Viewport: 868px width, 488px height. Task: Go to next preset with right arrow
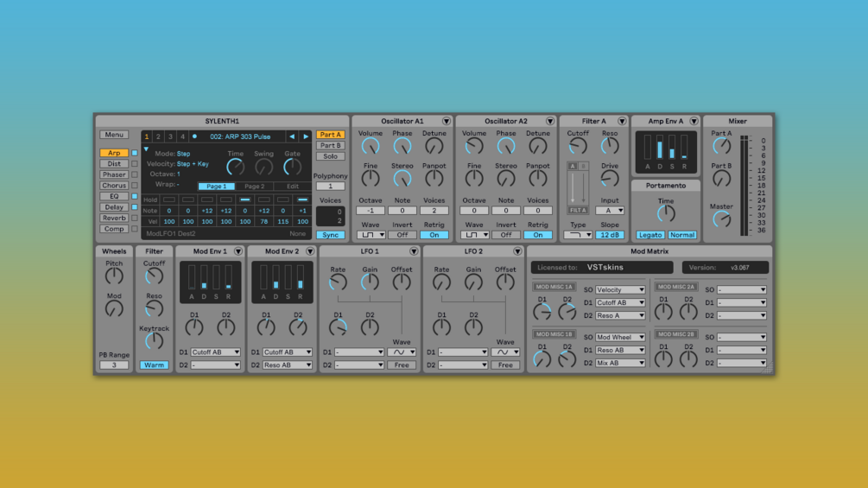click(x=306, y=136)
